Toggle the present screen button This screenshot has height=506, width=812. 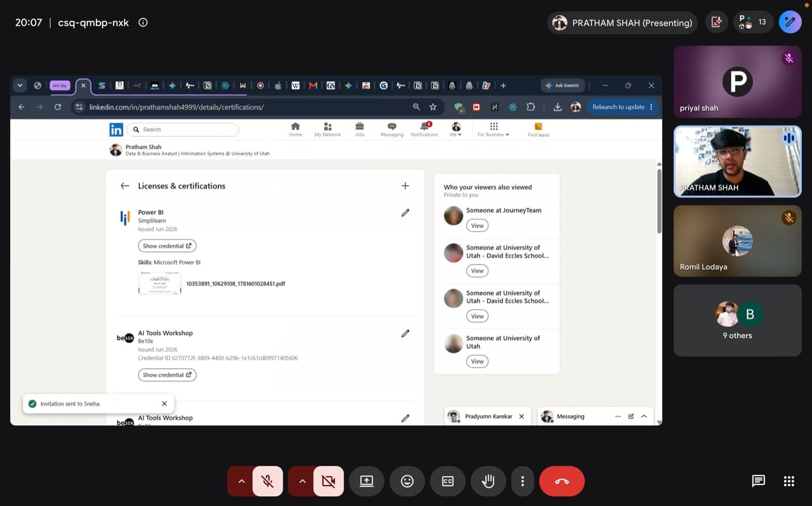tap(366, 481)
